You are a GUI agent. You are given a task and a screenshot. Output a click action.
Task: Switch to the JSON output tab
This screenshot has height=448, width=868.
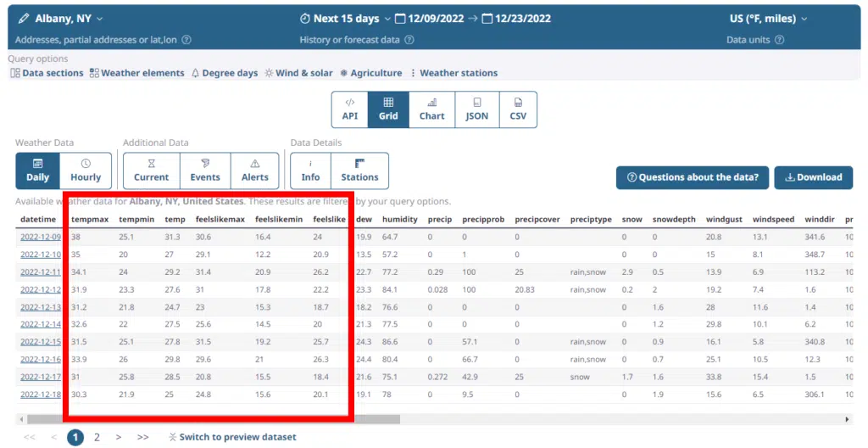point(477,109)
